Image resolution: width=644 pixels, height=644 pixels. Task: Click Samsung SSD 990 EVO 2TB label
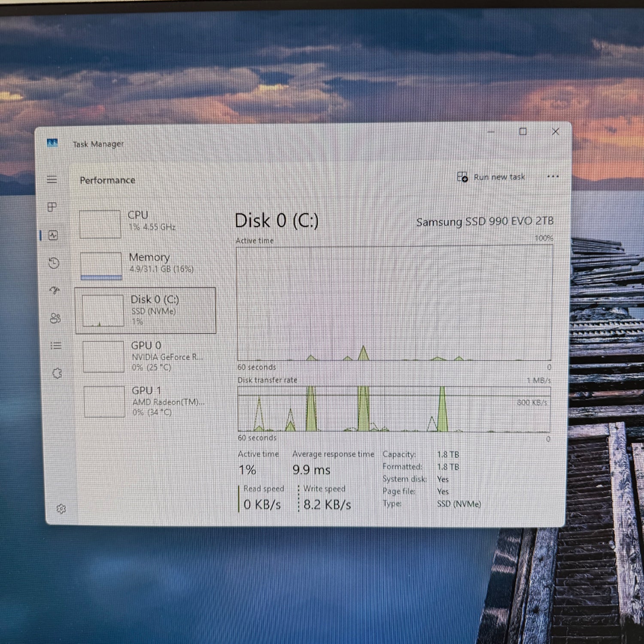[x=485, y=222]
